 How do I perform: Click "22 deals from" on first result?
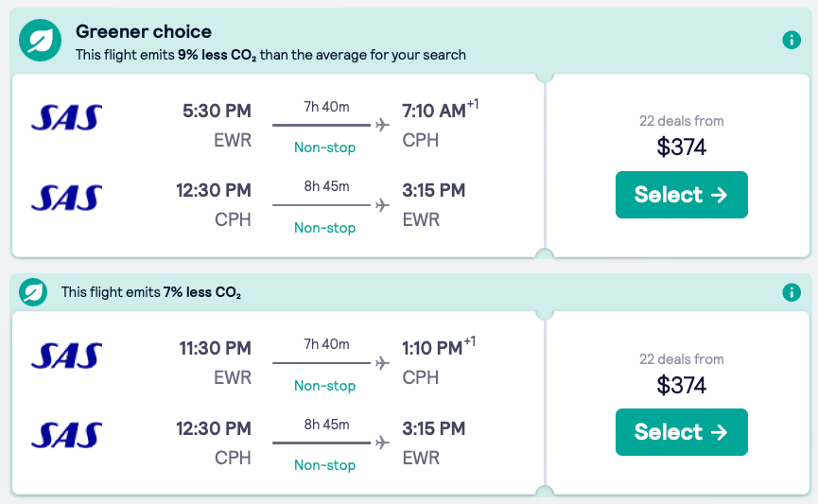[x=682, y=121]
